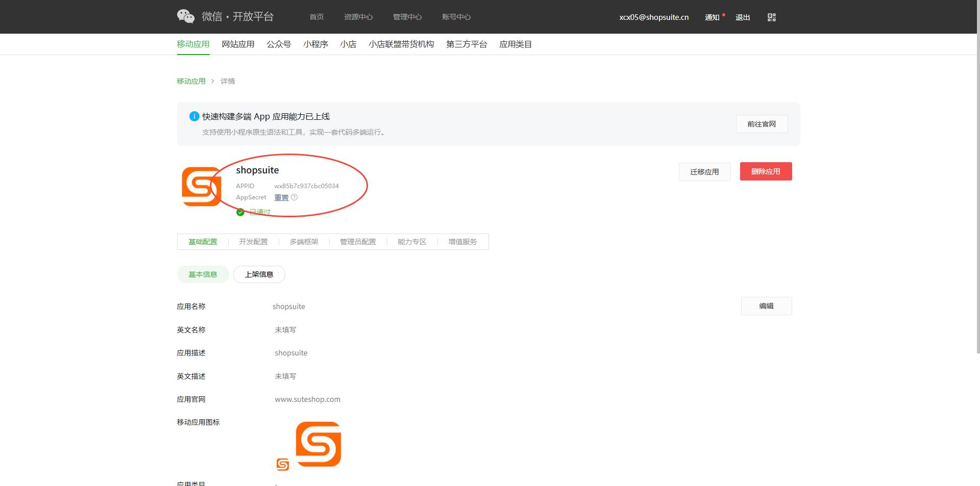Switch to 公众号 tab
980x486 pixels.
click(x=279, y=44)
